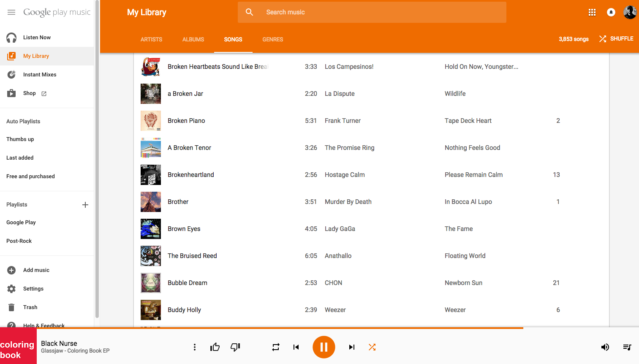
Task: Click the Trash bin icon
Action: (x=11, y=307)
